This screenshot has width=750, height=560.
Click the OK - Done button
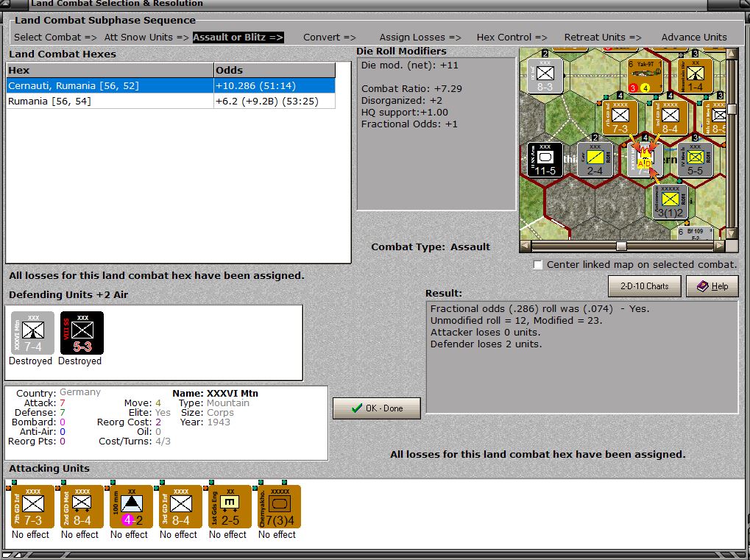(x=377, y=408)
